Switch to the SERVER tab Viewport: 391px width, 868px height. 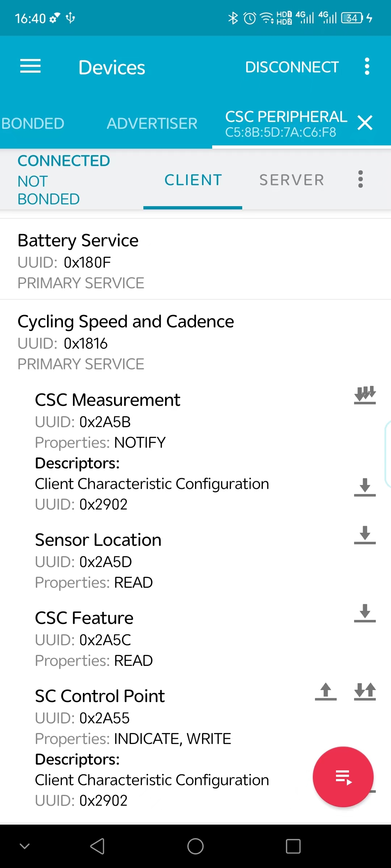[292, 180]
